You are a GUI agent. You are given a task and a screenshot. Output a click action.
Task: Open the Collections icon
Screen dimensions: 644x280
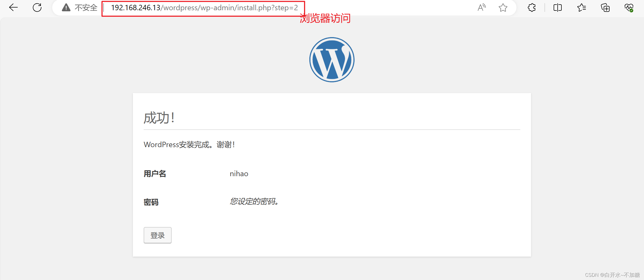[605, 8]
